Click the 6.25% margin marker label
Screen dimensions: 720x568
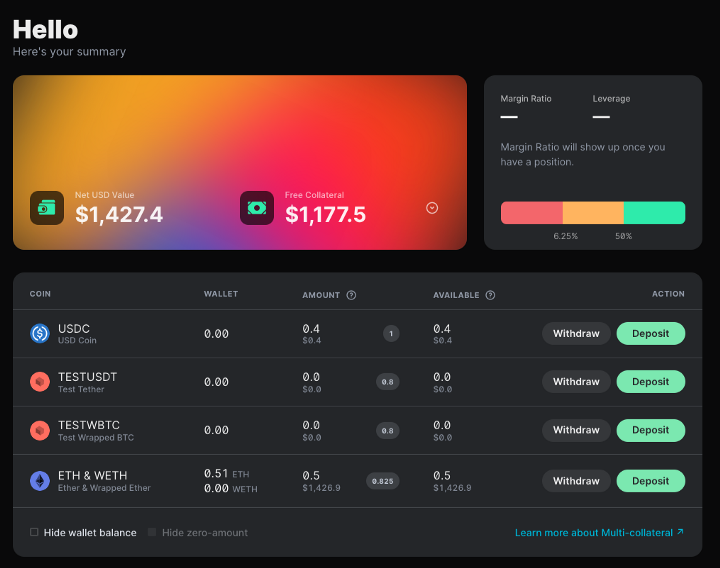566,236
